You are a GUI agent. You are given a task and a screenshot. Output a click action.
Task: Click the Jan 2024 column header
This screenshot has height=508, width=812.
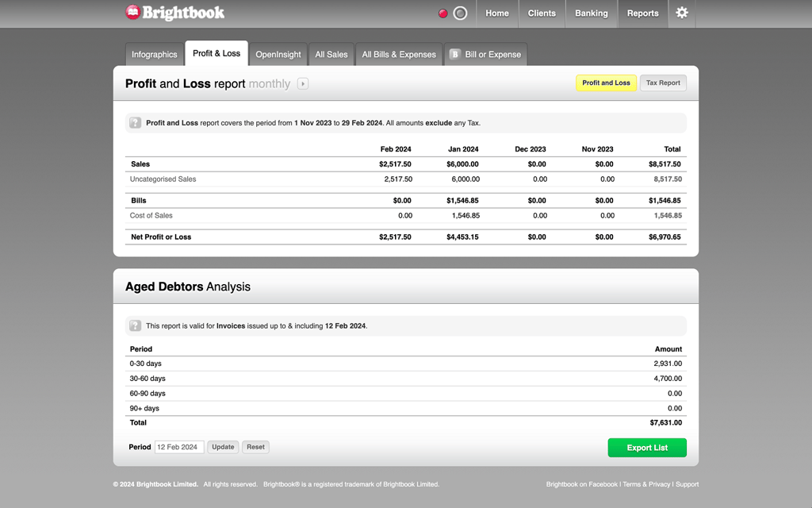463,149
